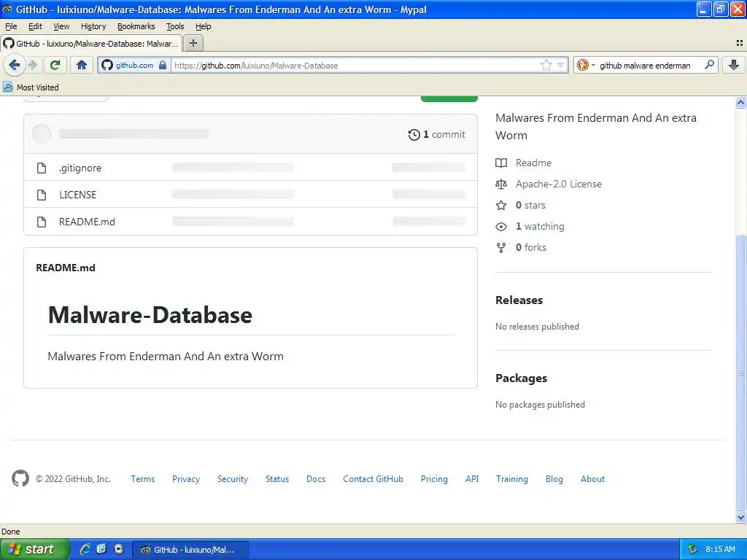This screenshot has width=747, height=560.
Task: Click the forks branch icon
Action: [501, 248]
